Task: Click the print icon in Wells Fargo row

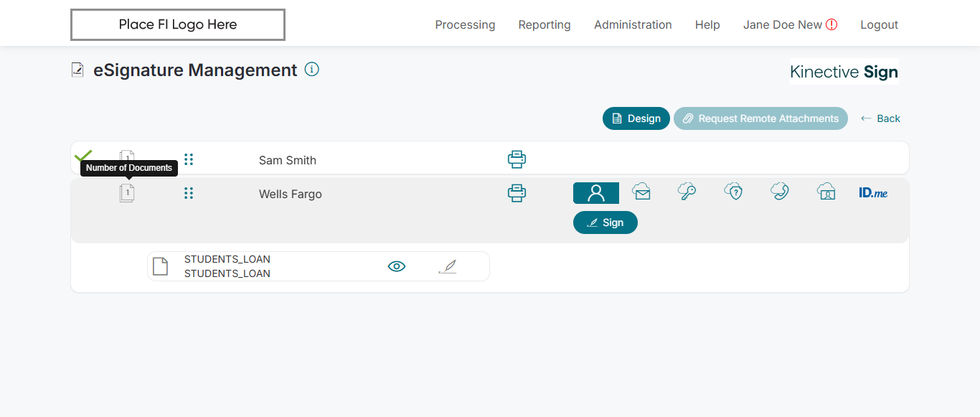Action: (x=517, y=193)
